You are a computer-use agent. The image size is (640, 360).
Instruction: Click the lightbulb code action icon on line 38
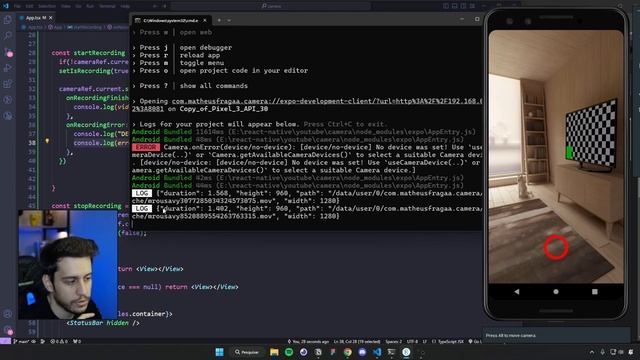[x=47, y=141]
